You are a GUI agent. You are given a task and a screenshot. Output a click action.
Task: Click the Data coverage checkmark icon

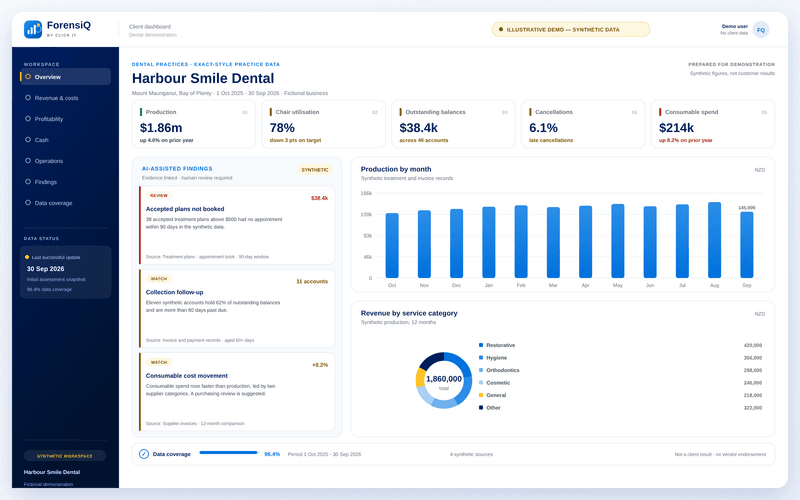click(x=144, y=454)
